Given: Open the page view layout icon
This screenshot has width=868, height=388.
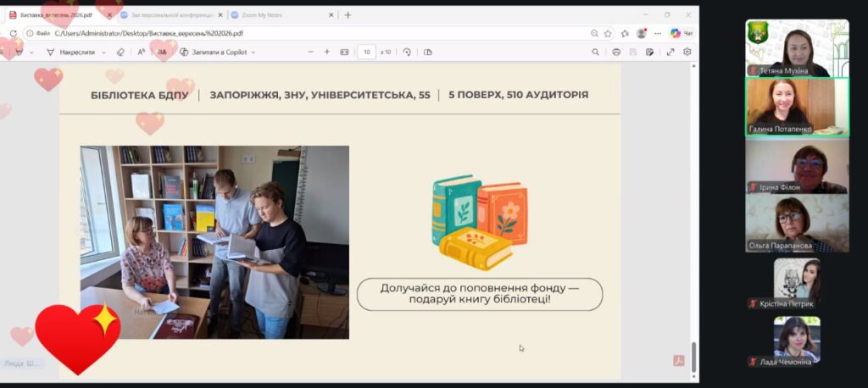Looking at the screenshot, I should coord(427,52).
